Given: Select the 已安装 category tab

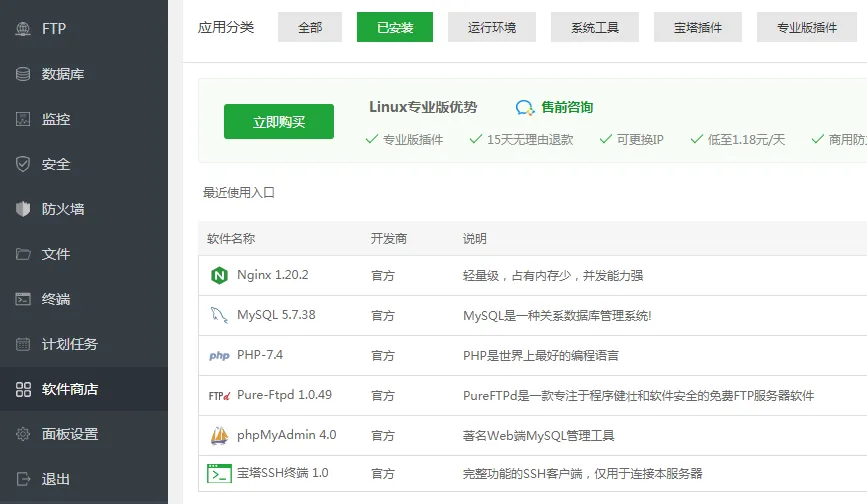Looking at the screenshot, I should [x=394, y=28].
